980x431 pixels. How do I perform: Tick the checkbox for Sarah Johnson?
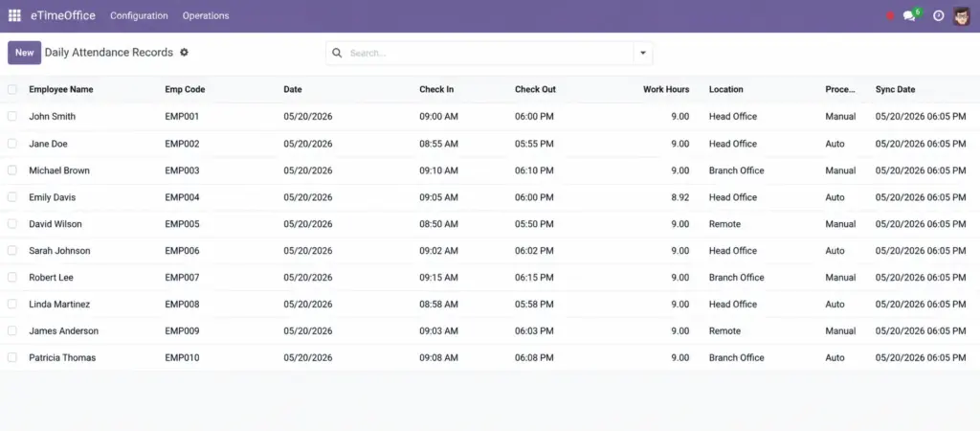11,250
